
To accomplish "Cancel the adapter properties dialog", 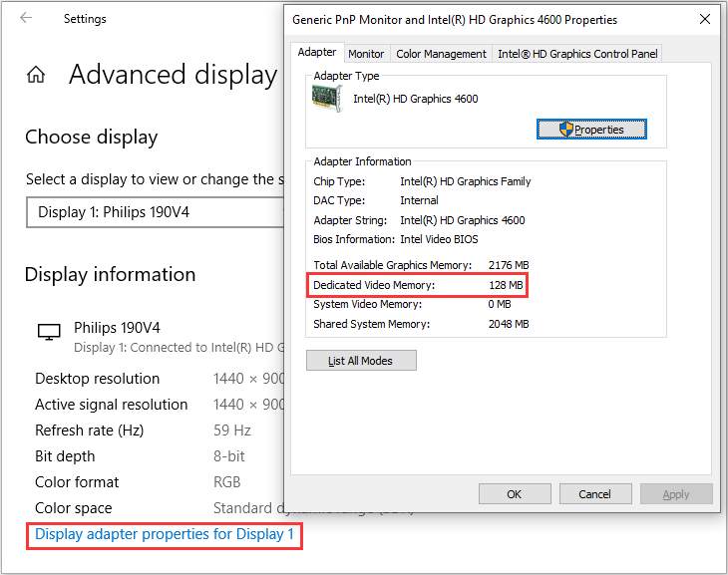I will pyautogui.click(x=594, y=493).
